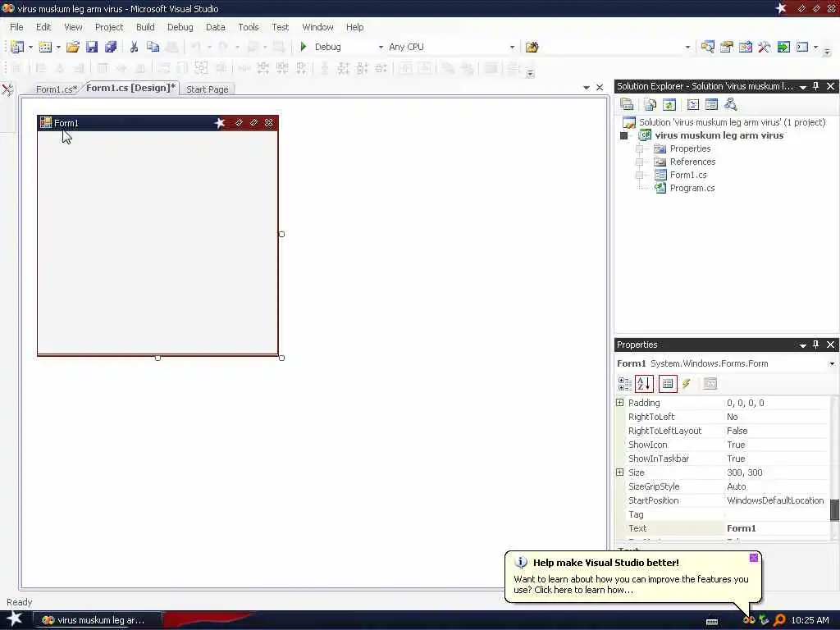Click the Properties grid vertical scrollbar thumb
The image size is (840, 630).
834,510
